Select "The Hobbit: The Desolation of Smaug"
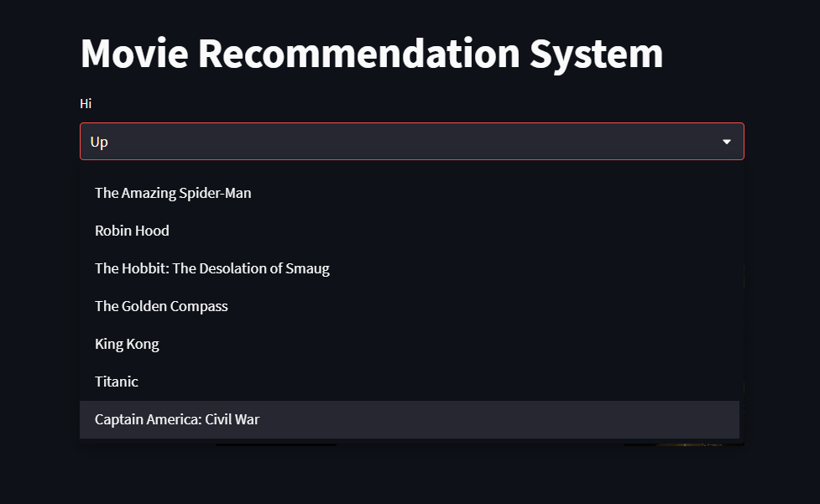This screenshot has width=820, height=504. (212, 268)
